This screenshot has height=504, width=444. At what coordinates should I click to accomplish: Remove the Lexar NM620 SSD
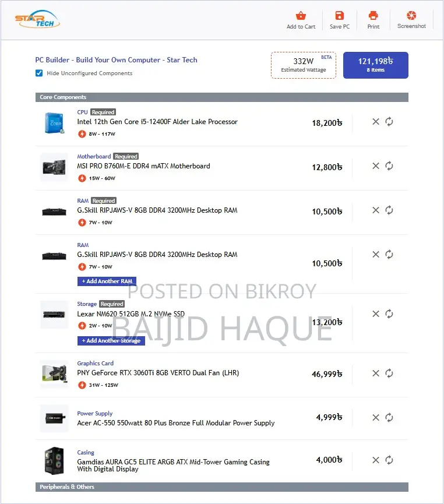pos(375,313)
